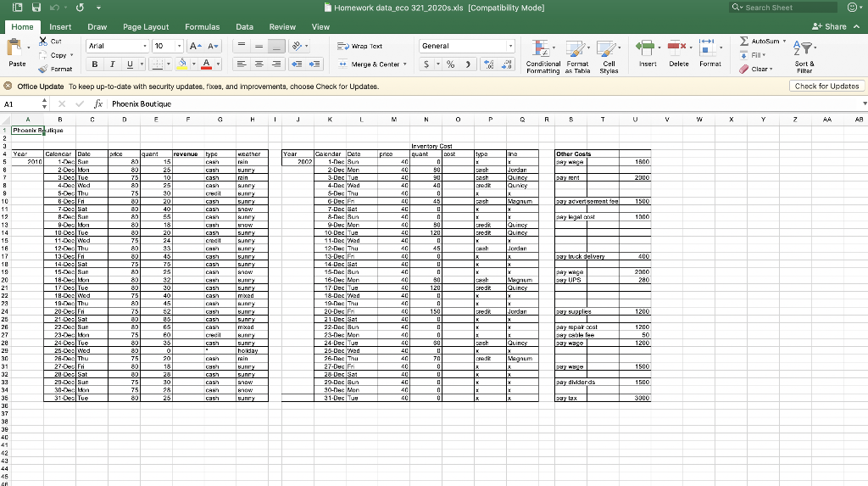Open the Arial font name dropdown

(x=145, y=46)
